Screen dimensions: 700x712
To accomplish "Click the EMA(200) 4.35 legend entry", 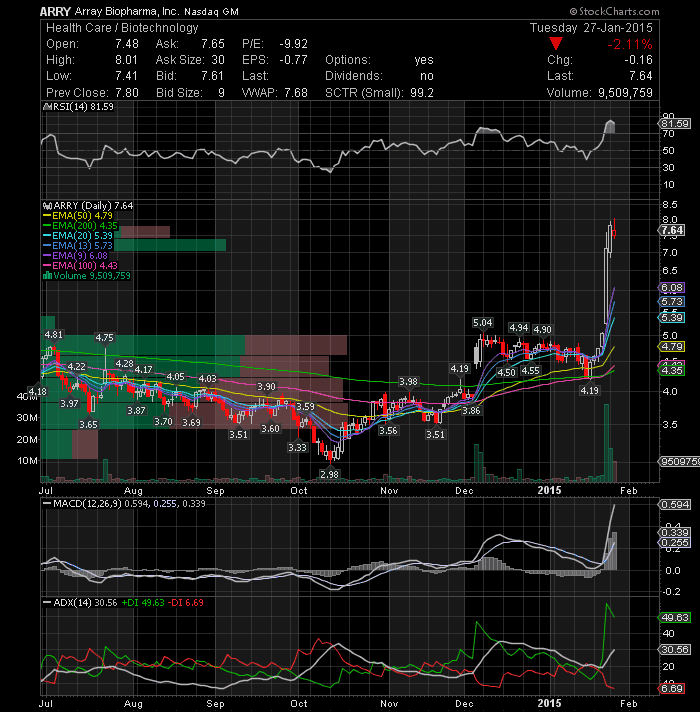I will (80, 226).
